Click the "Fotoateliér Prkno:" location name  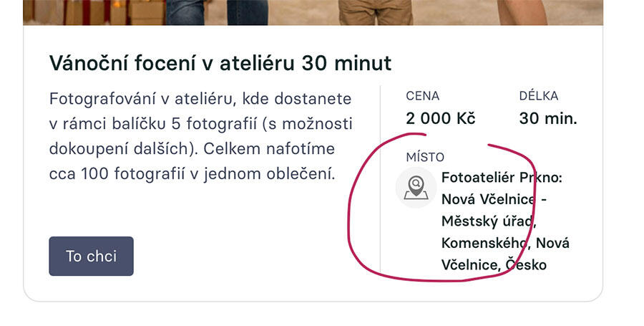pos(502,177)
